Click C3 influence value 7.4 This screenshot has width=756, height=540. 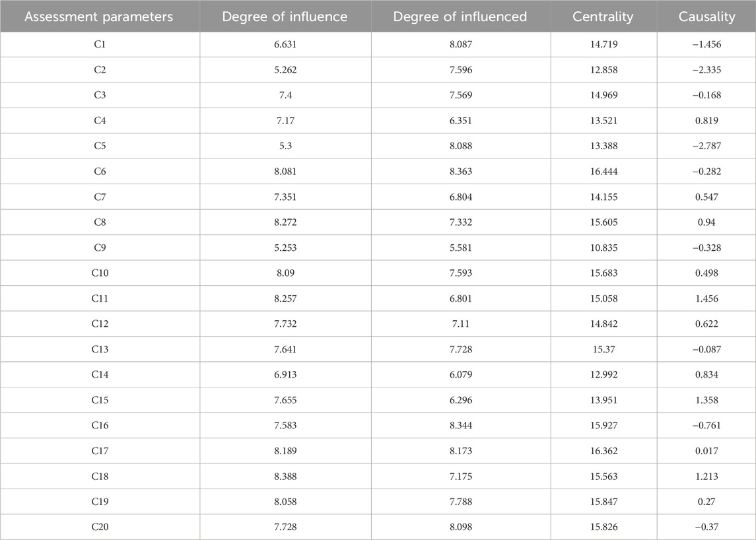click(x=285, y=95)
